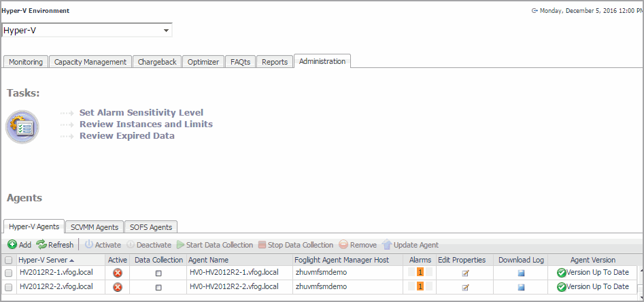Click agent name HV0-HV2012R2-1.vfog.local

click(234, 273)
